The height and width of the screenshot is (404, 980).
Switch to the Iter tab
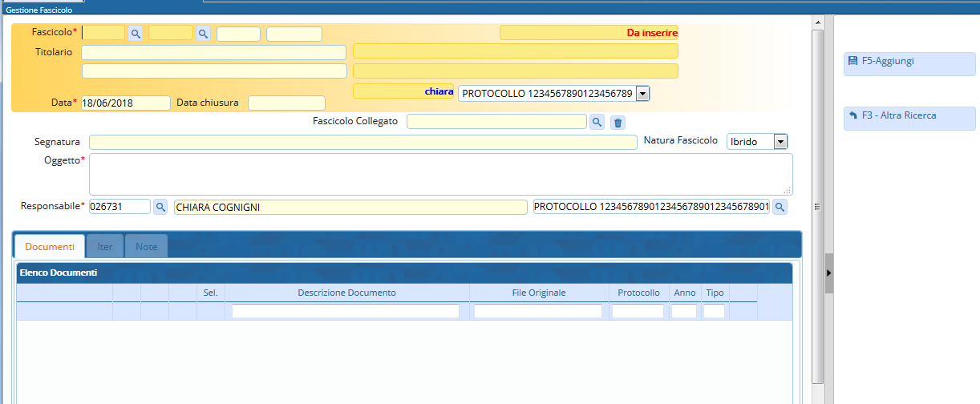coord(105,247)
